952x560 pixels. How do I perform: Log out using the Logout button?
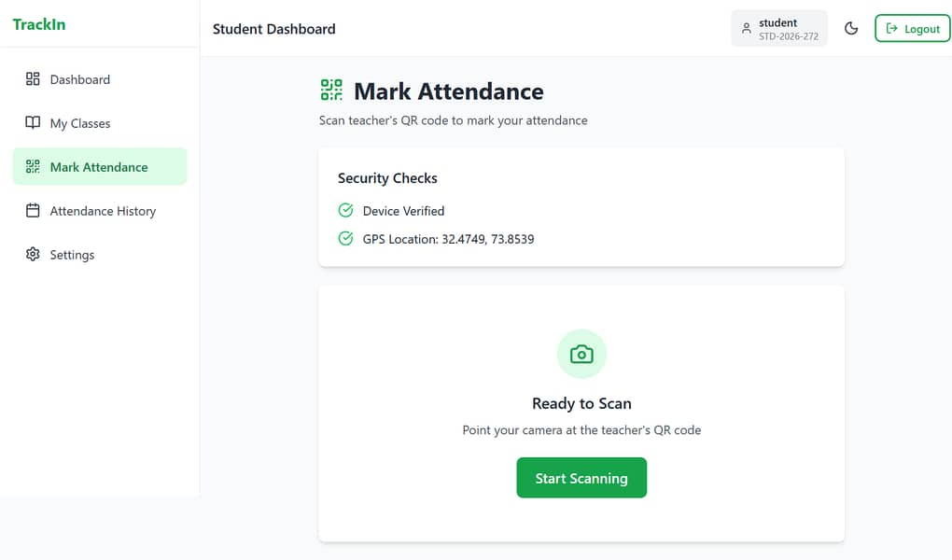point(912,29)
